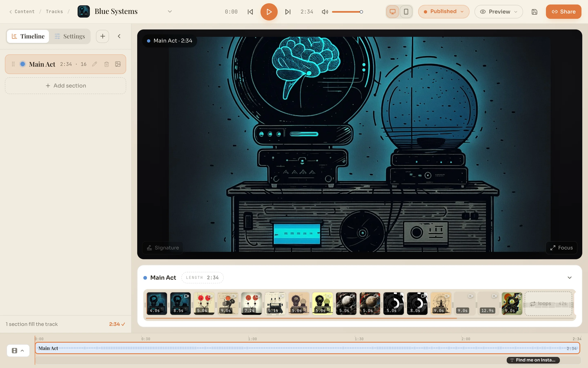Click Add section button

pos(66,86)
